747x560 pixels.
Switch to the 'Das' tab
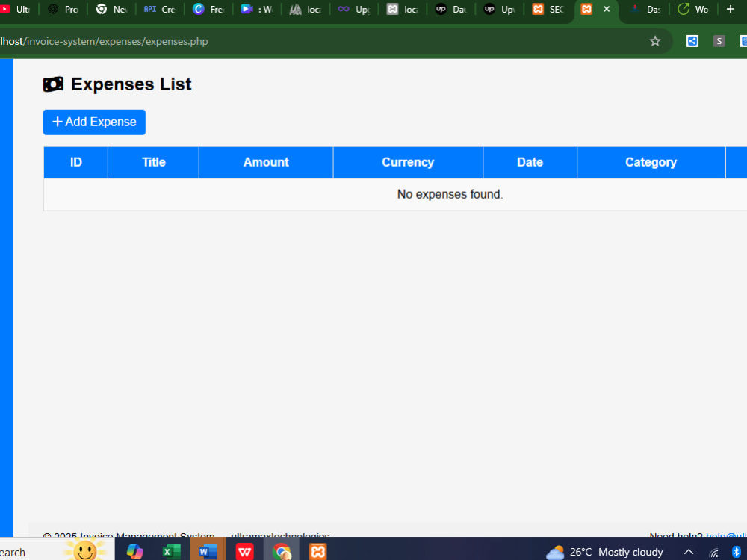645,9
